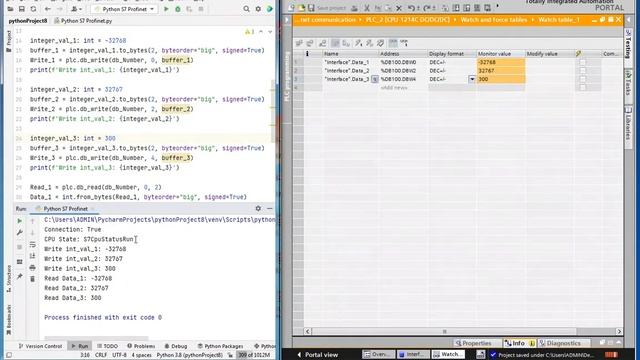This screenshot has height=360, width=640.
Task: Click the memory indicator in PyCharm status bar
Action: click(x=254, y=355)
